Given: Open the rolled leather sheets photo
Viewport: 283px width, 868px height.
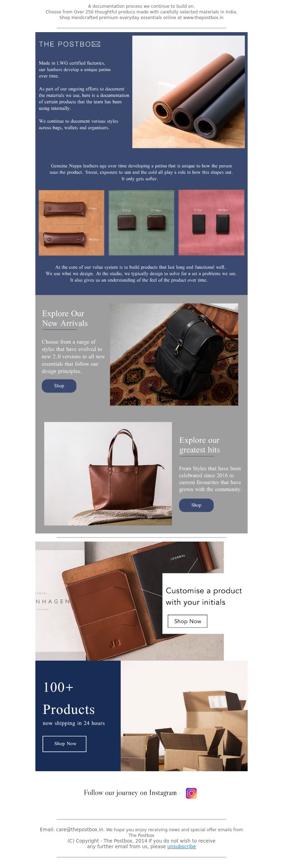Looking at the screenshot, I should pos(189,91).
